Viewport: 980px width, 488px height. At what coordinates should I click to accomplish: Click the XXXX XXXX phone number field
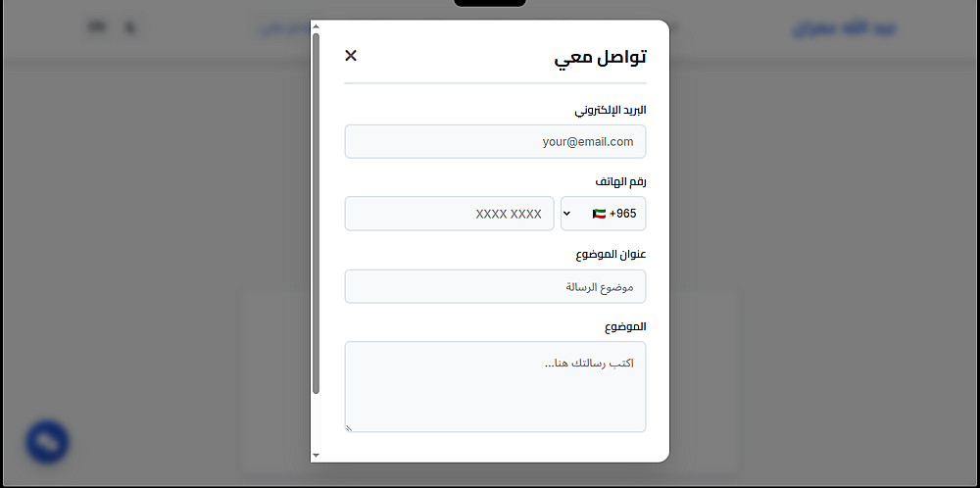(x=449, y=214)
